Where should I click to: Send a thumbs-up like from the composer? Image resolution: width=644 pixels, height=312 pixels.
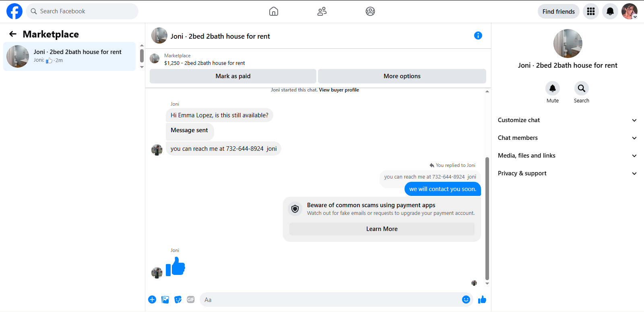pyautogui.click(x=482, y=300)
